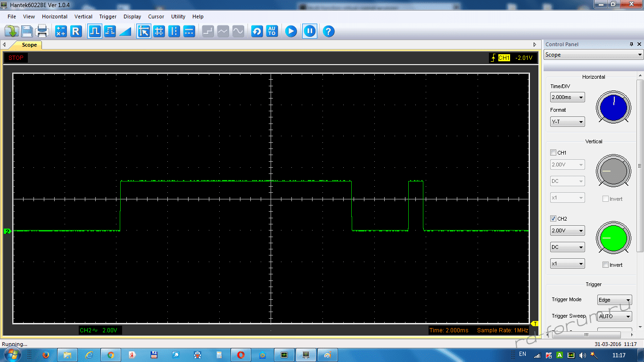Viewport: 644px width, 362px height.
Task: Open the Trigger menu
Action: pos(108,16)
